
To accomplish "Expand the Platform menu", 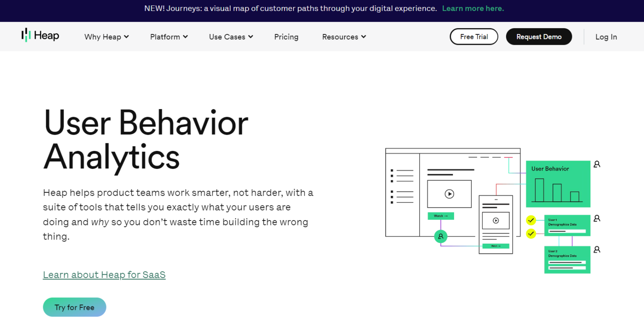I will 169,37.
